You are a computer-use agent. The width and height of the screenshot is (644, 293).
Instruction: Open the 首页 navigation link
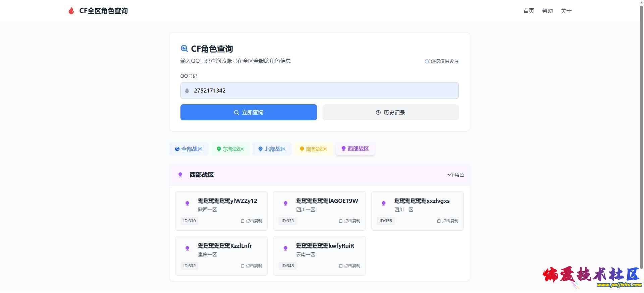click(x=529, y=11)
